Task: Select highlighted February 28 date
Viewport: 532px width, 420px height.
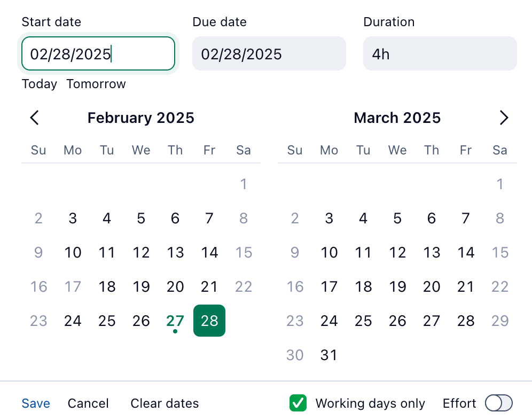Action: [209, 321]
